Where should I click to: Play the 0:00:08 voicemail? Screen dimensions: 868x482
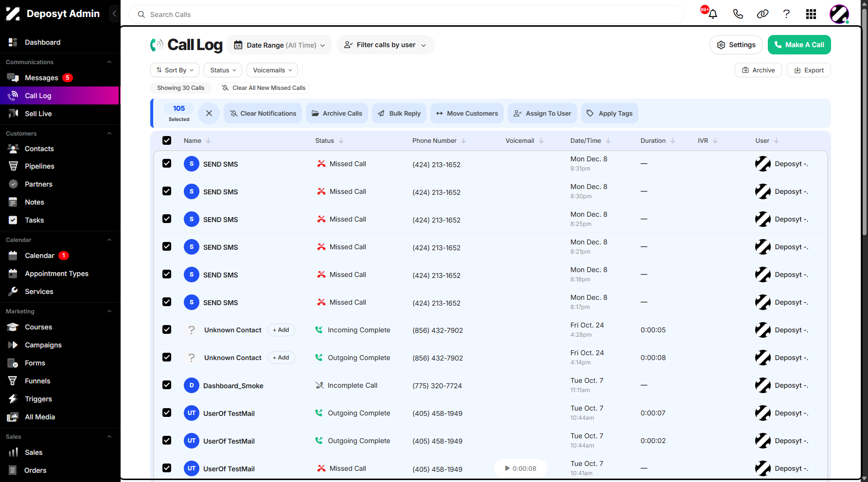521,468
